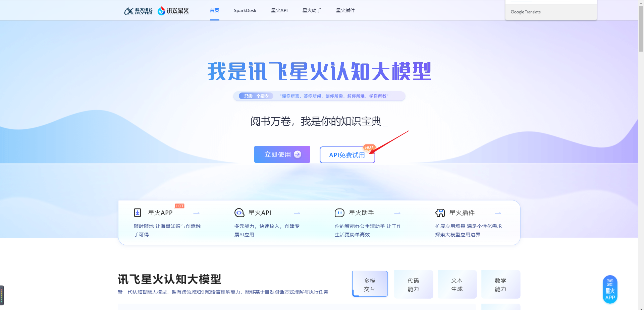This screenshot has height=310, width=644.
Task: Click the 星火API code icon
Action: [239, 213]
